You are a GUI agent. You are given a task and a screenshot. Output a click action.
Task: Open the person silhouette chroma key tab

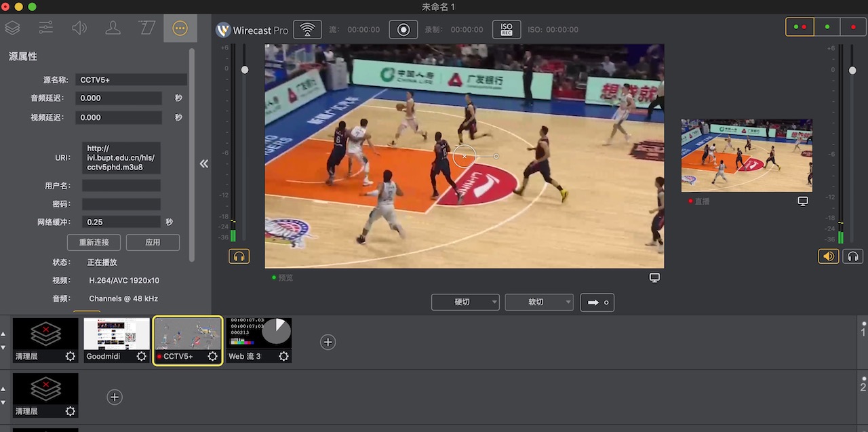pos(113,28)
